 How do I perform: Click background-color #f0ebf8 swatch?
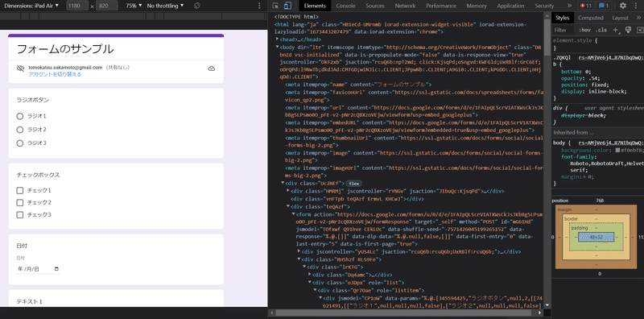point(617,150)
